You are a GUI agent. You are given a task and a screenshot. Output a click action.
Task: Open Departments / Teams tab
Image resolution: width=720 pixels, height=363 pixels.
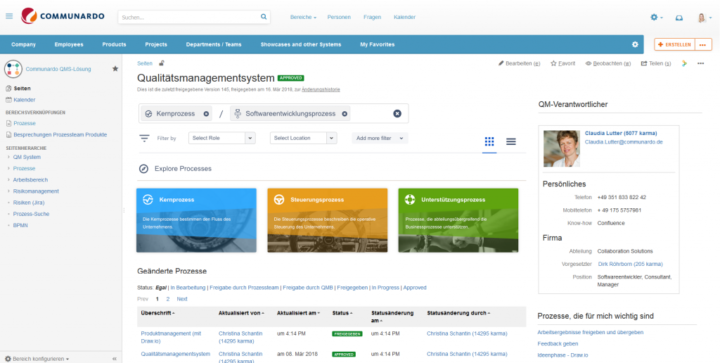(214, 45)
